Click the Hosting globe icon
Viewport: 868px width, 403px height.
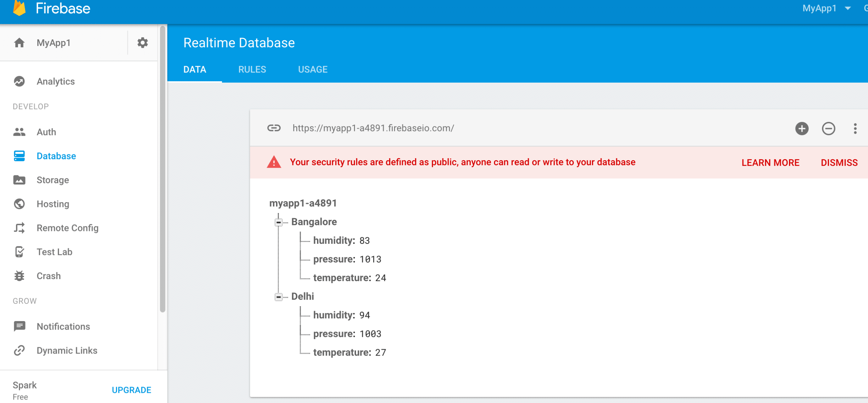pyautogui.click(x=19, y=204)
